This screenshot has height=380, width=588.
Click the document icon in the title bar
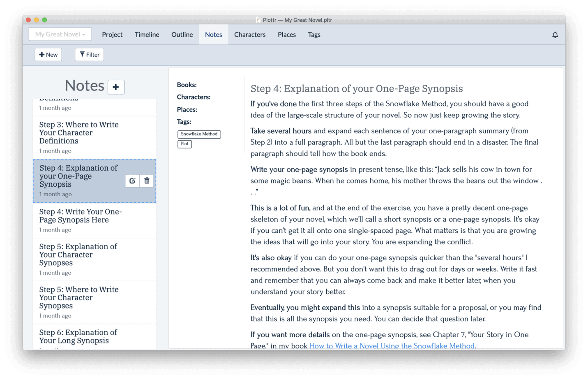click(x=258, y=20)
